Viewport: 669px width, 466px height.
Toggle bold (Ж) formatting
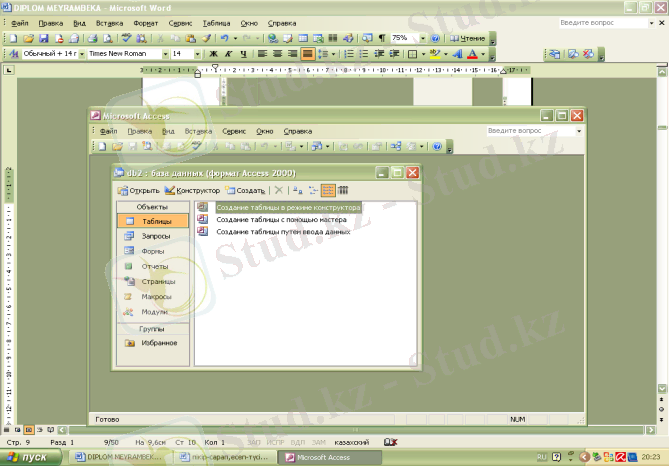click(x=213, y=54)
